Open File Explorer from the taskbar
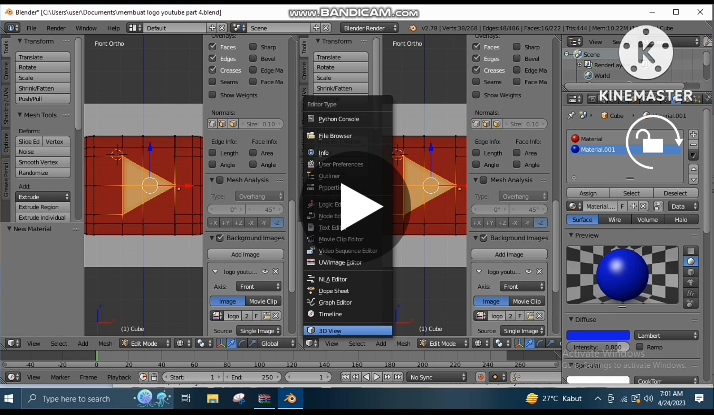Viewport: 714px width, 415px height. (x=213, y=399)
